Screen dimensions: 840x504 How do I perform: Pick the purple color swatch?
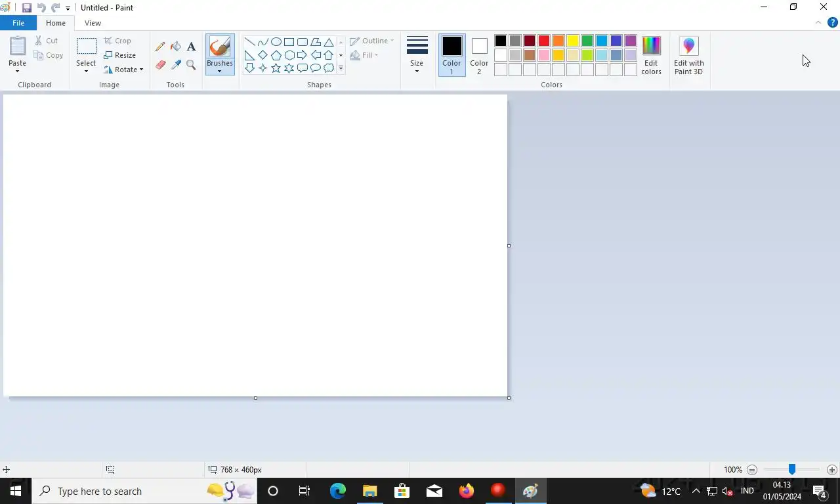click(631, 41)
